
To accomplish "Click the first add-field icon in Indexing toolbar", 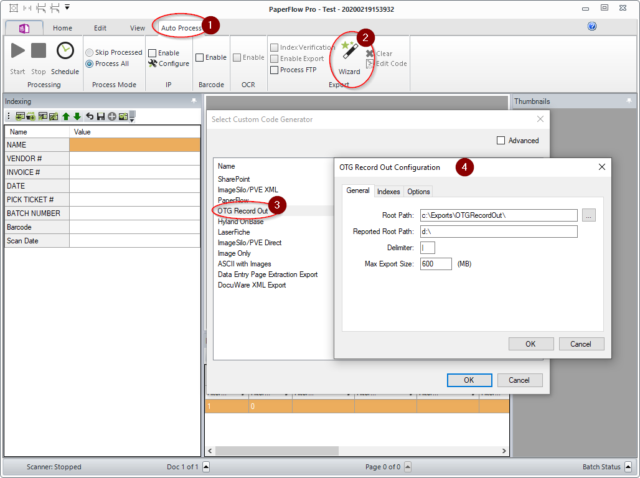I will [x=20, y=117].
